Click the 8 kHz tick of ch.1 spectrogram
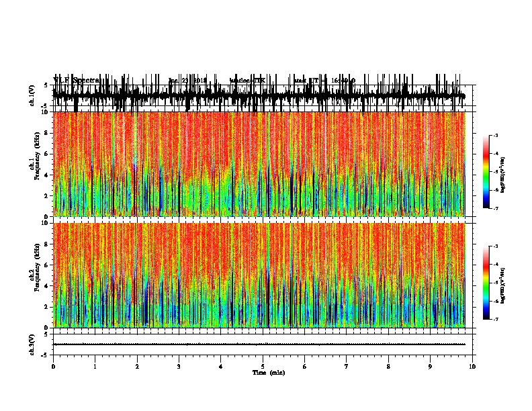The image size is (532, 411). coord(46,133)
